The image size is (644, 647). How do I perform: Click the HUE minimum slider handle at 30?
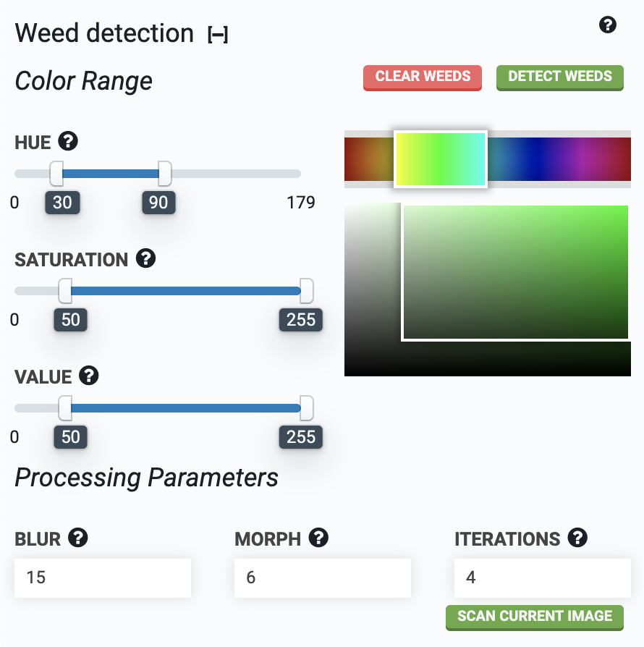[x=56, y=174]
